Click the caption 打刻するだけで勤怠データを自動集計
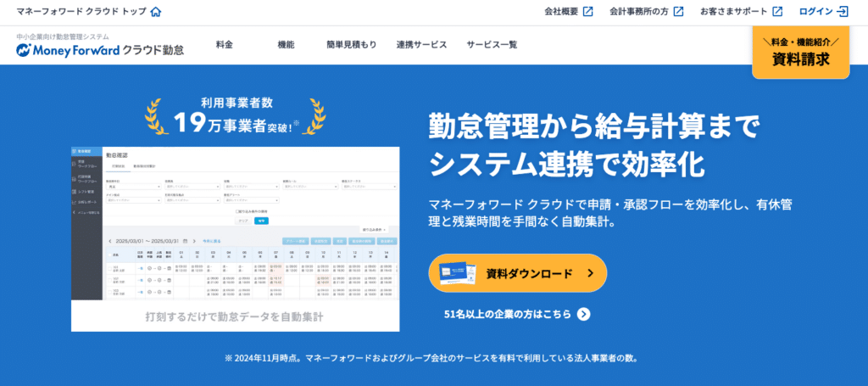This screenshot has height=386, width=868. pyautogui.click(x=235, y=316)
